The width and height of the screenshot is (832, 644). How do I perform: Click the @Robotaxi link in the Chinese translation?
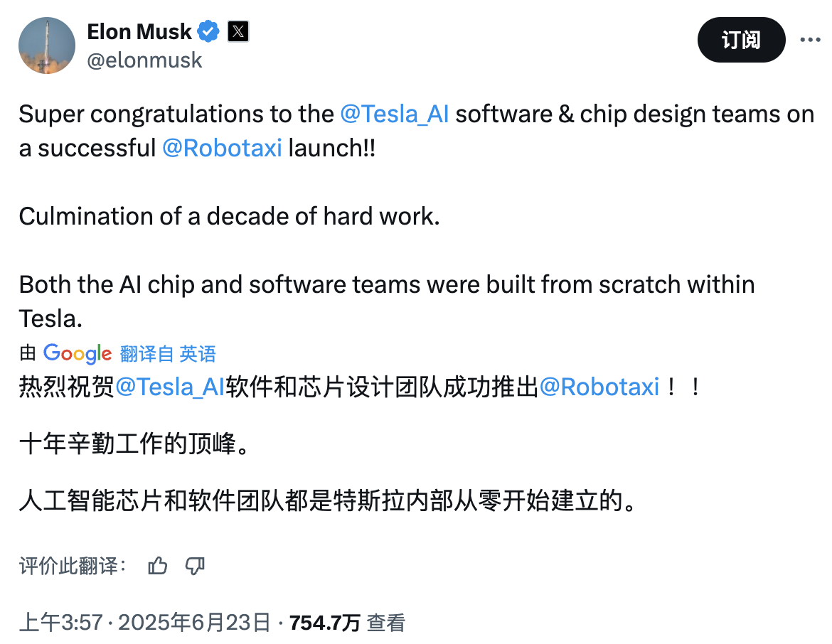click(x=601, y=386)
